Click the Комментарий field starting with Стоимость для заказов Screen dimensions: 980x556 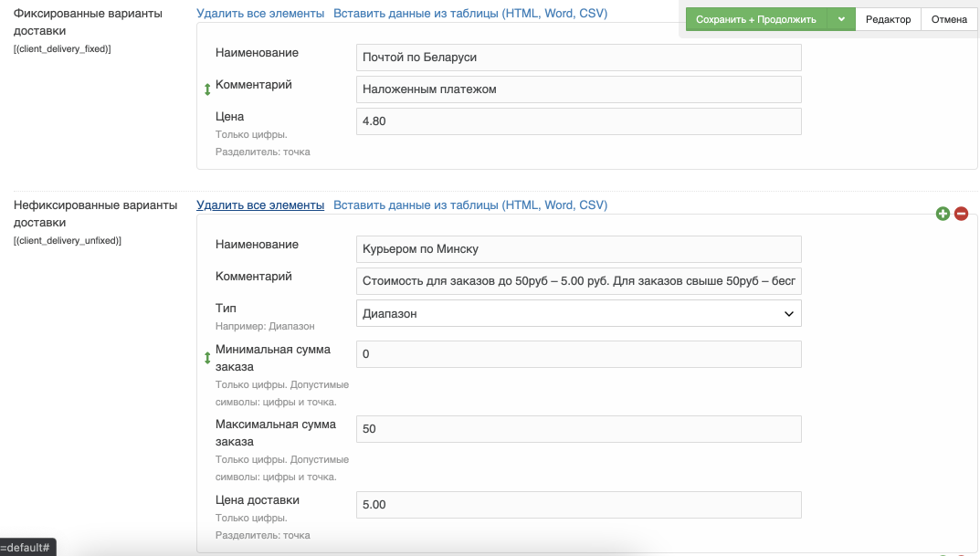tap(578, 281)
